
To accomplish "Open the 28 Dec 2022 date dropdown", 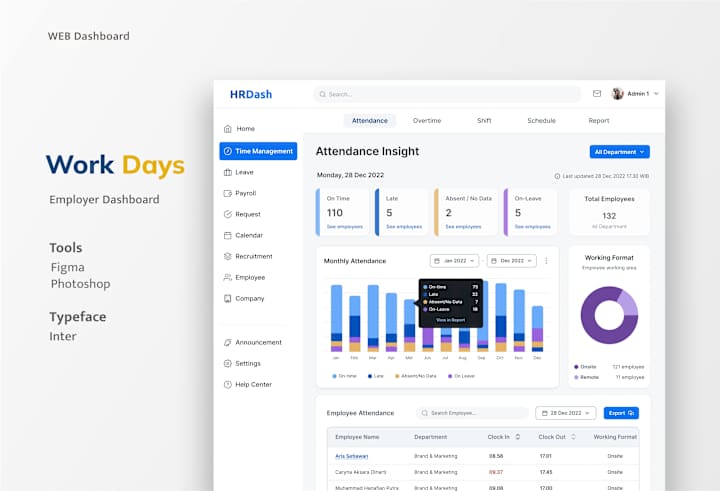I will 566,413.
